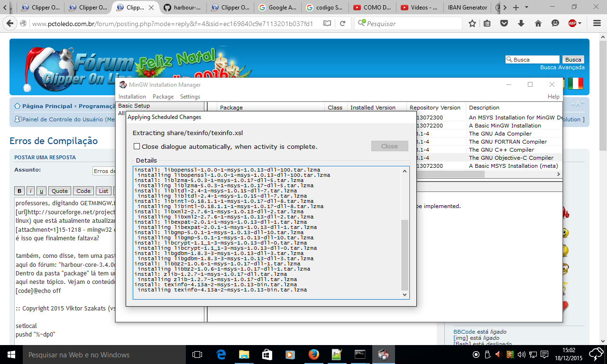Click the Description column header
The width and height of the screenshot is (607, 364).
coord(514,108)
